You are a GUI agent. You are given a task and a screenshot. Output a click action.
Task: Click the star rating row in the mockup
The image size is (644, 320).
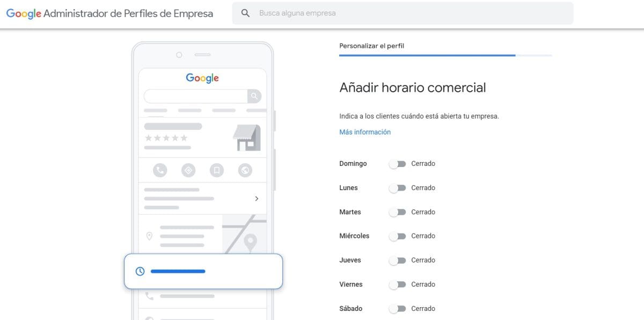tap(166, 138)
